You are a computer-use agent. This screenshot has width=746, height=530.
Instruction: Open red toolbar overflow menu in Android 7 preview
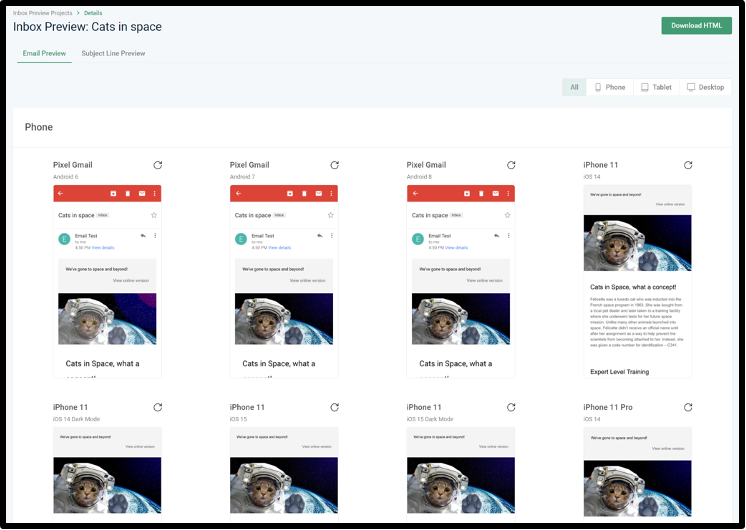[331, 193]
